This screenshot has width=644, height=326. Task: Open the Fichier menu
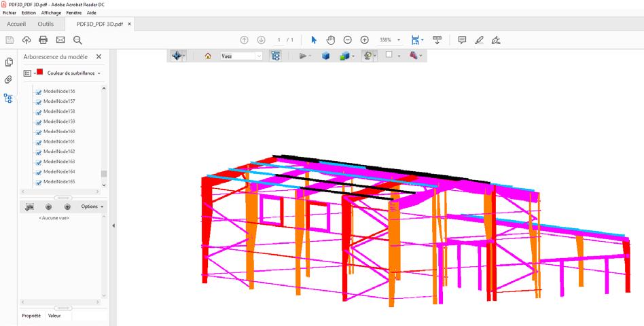pos(10,13)
